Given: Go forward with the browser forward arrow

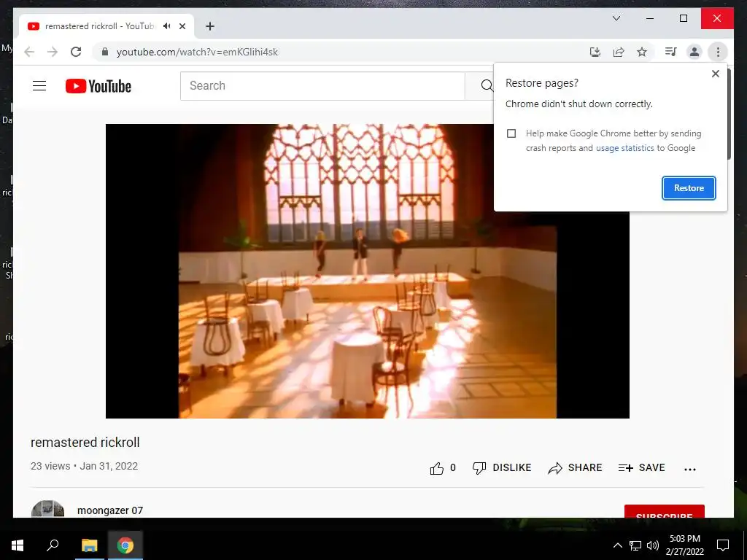Looking at the screenshot, I should point(53,52).
